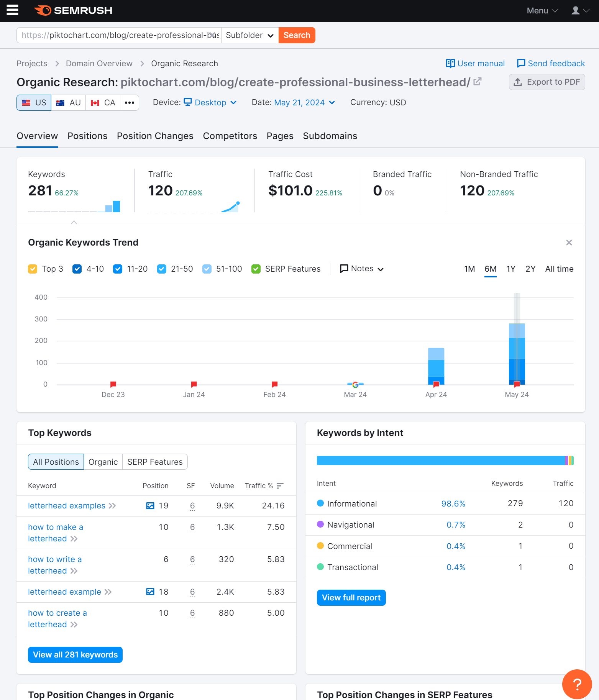Click the May 24 stacked keyword bar
The image size is (599, 700).
tap(517, 354)
